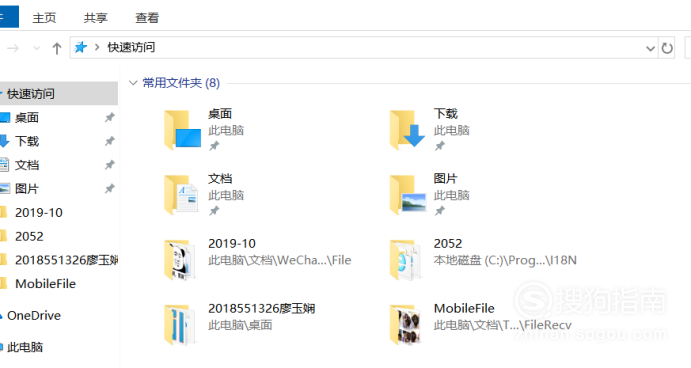Screen dimensions: 691x368
Task: Click the 桌面 folder name in main pane
Action: pyautogui.click(x=220, y=114)
